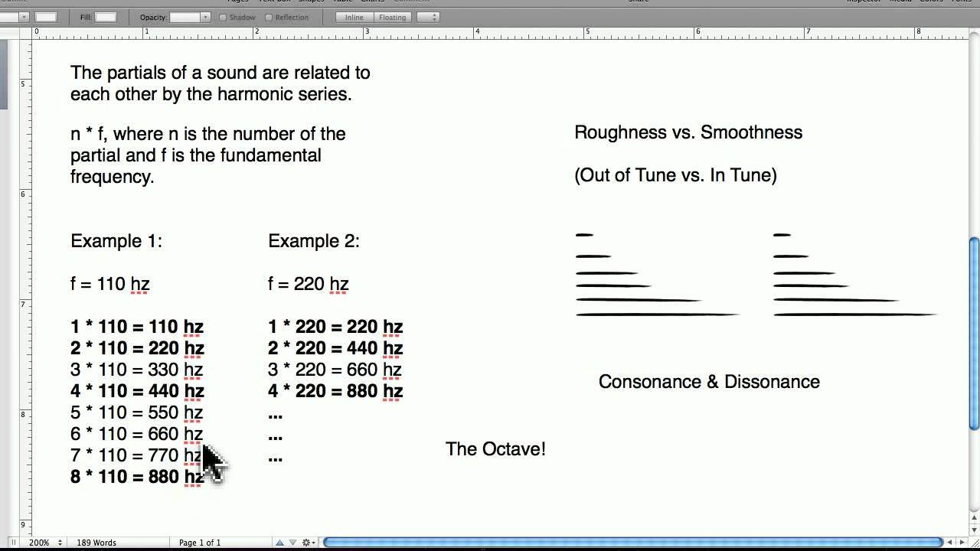Click the line '3 * 220 = 660 hz'

[335, 370]
